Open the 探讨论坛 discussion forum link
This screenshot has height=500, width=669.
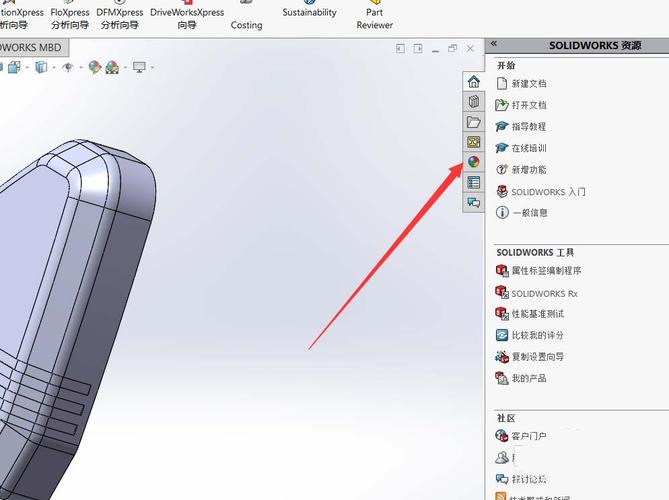tap(521, 479)
